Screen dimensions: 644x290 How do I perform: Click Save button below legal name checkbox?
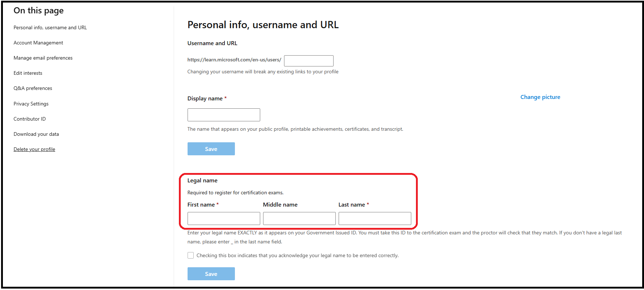pos(211,274)
